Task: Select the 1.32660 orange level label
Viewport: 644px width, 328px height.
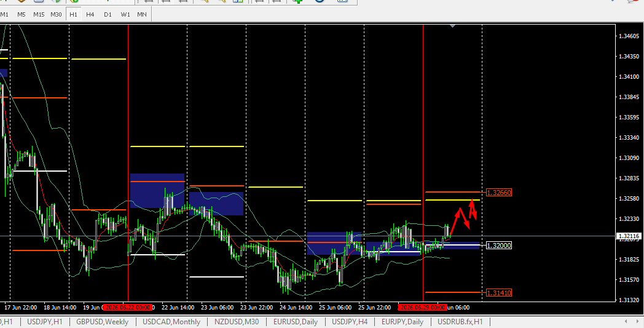Action: pyautogui.click(x=499, y=193)
